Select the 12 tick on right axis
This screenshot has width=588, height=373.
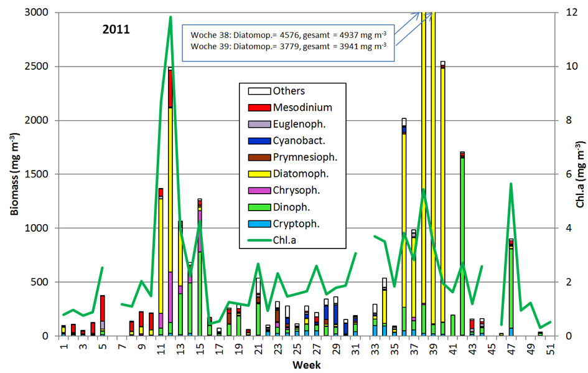[x=565, y=12]
